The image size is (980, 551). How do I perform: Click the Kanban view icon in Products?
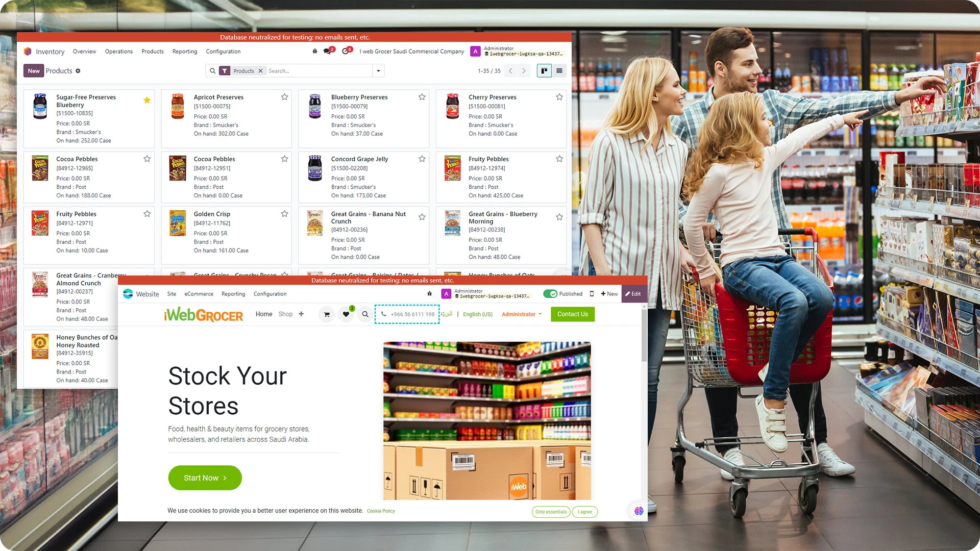[544, 70]
